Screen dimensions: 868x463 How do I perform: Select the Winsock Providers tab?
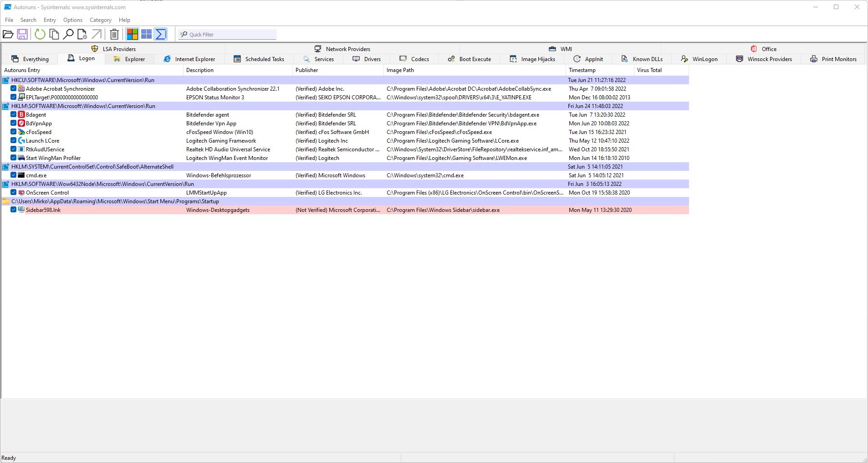(x=764, y=59)
